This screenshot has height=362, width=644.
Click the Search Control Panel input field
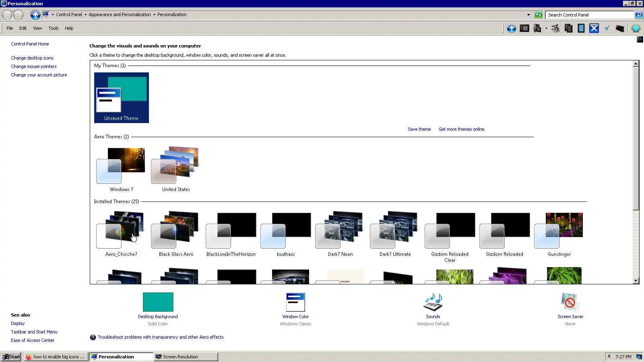[x=590, y=15]
